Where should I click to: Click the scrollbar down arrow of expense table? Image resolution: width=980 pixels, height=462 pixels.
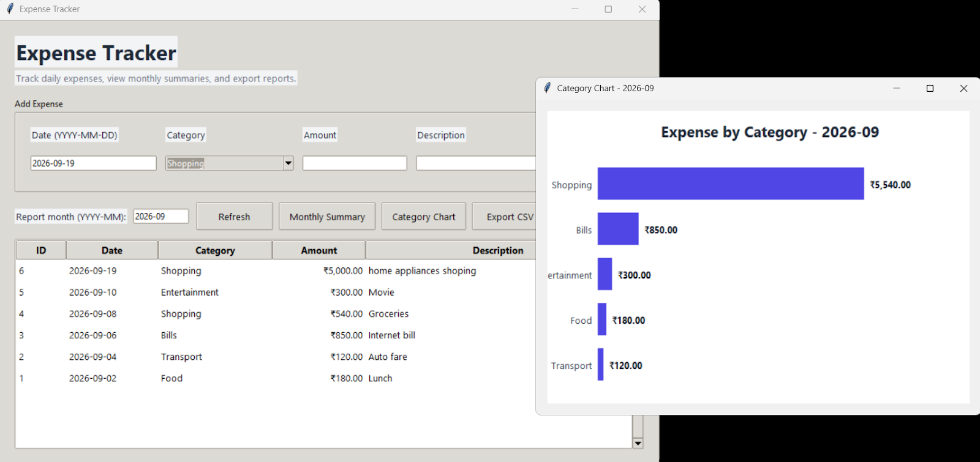coord(638,443)
